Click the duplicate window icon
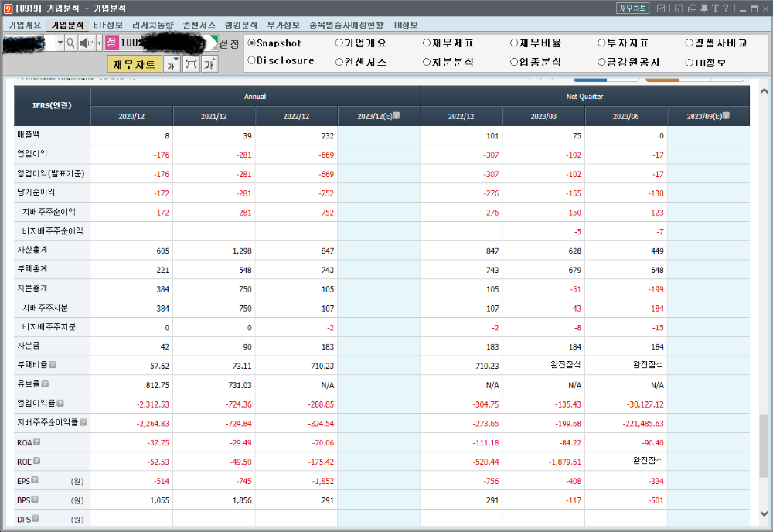The height and width of the screenshot is (532, 773). click(x=692, y=9)
